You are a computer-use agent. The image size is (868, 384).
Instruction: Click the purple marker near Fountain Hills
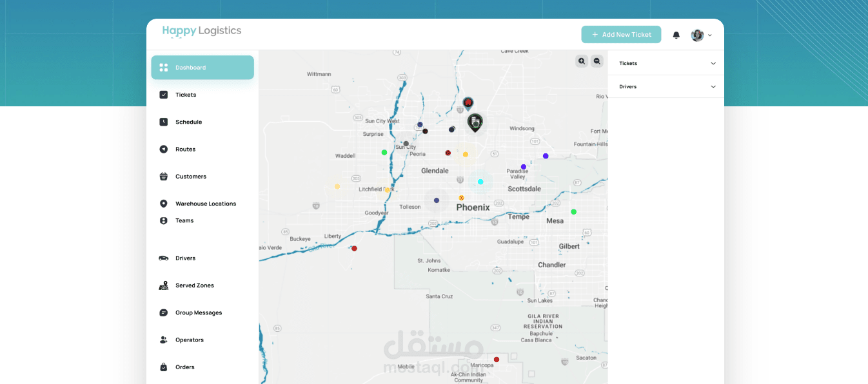[546, 156]
